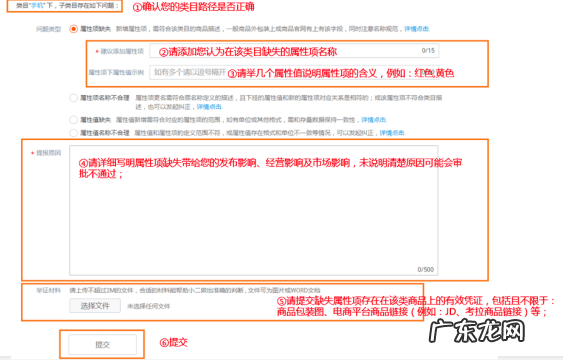This screenshot has height=360, width=563.
Task: Click the 0/500 character counter
Action: [425, 270]
